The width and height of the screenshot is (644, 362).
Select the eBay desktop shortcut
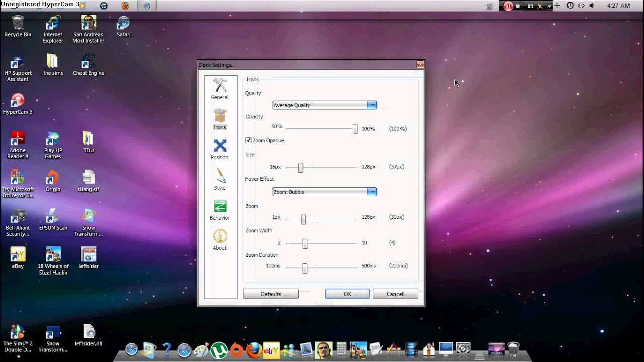pyautogui.click(x=18, y=258)
